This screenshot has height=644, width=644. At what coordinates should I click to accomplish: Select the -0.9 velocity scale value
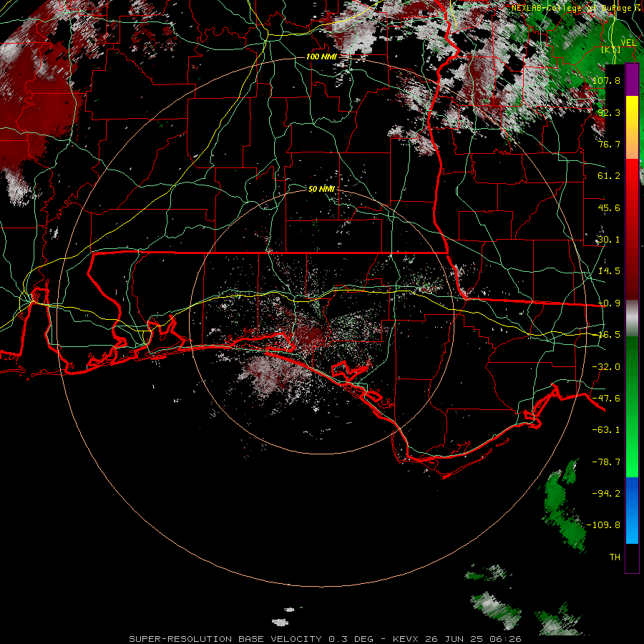click(609, 303)
